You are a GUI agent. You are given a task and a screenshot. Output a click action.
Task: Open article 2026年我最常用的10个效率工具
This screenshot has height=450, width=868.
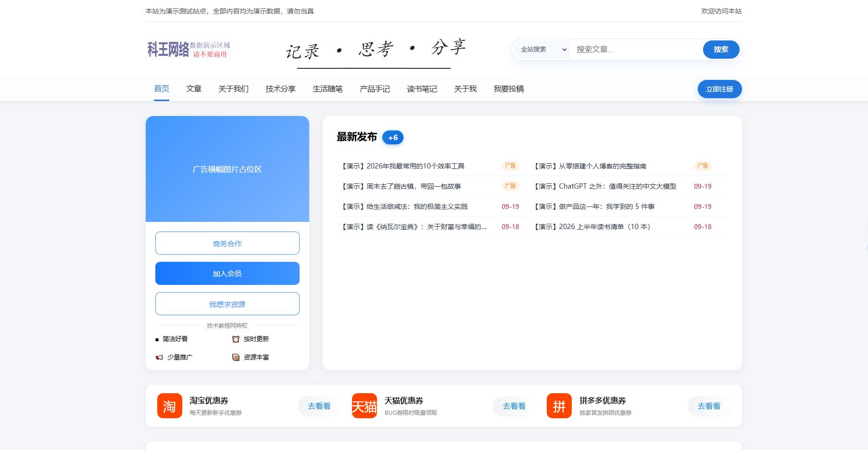[403, 166]
